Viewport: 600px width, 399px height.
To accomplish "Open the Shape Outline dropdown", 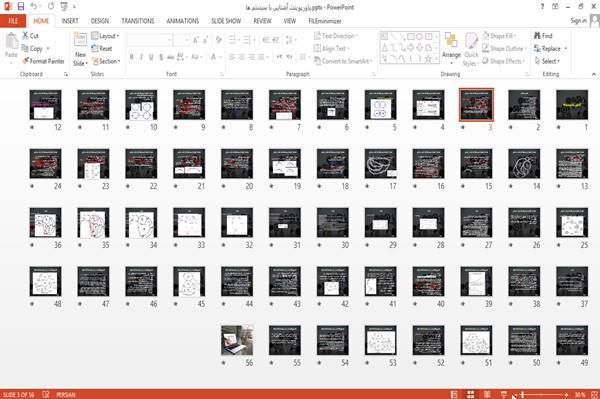I will (504, 49).
